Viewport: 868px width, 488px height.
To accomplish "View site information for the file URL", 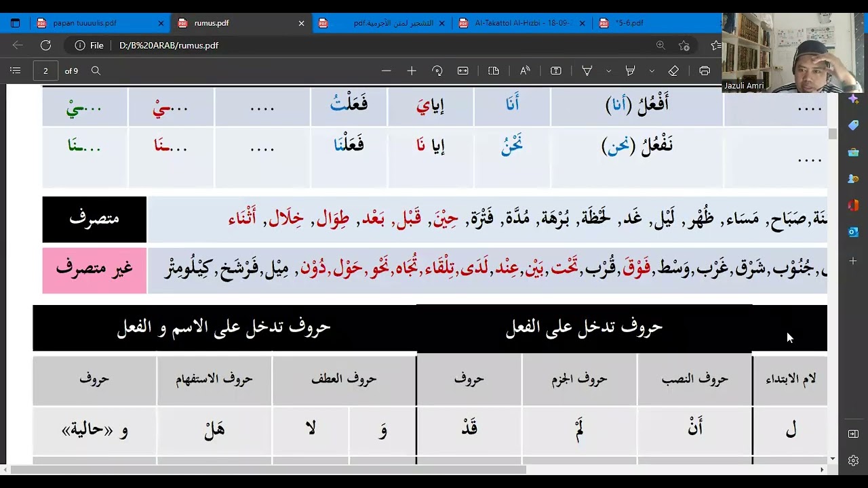I will click(89, 45).
